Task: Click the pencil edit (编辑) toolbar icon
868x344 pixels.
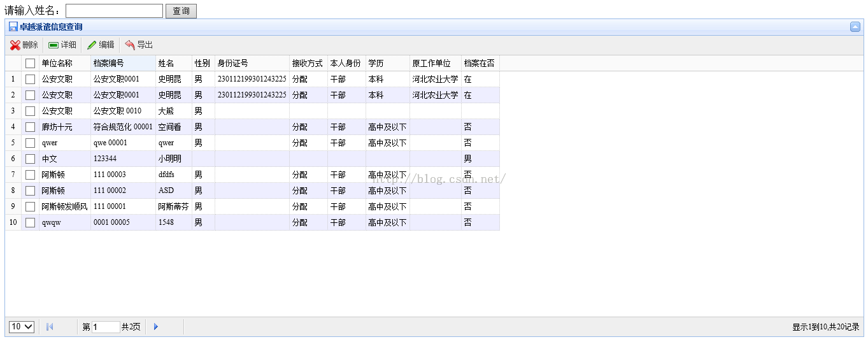Action: (92, 45)
